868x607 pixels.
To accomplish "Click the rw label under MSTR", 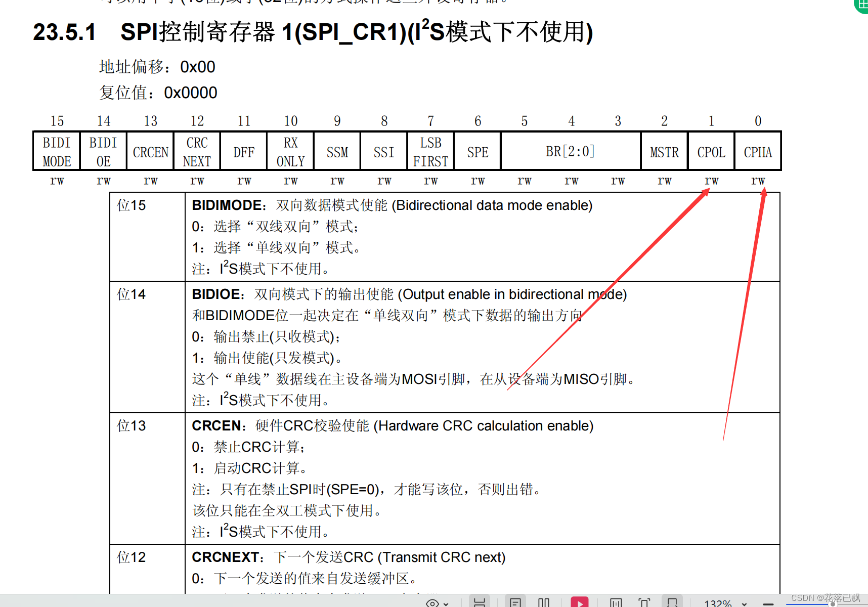I will 664,181.
